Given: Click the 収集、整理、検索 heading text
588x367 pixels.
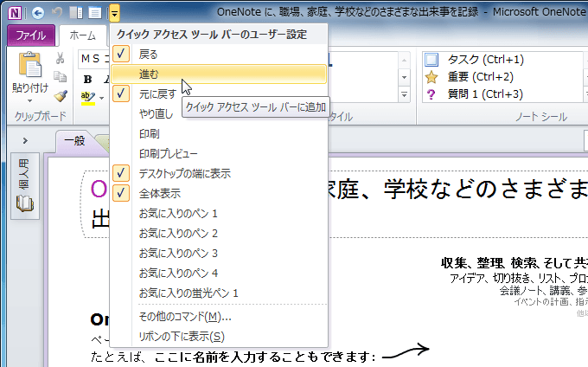Looking at the screenshot, I should [514, 263].
